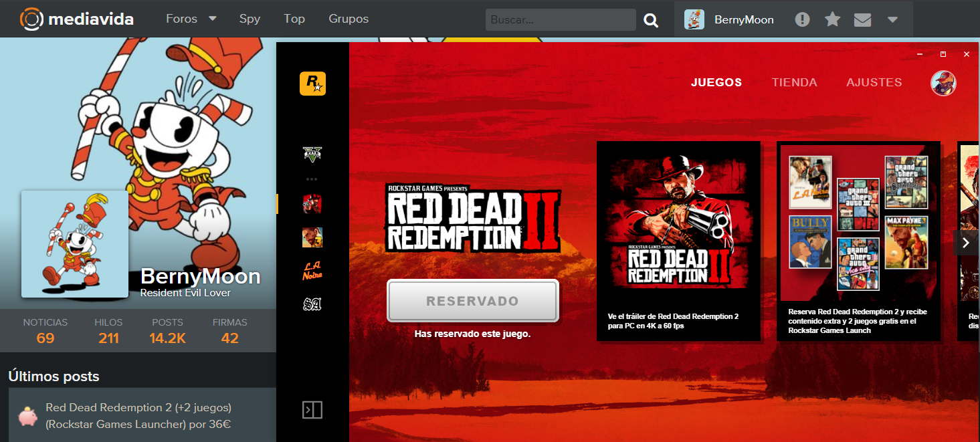980x442 pixels.
Task: Maximize the Rockstar launcher window
Action: [943, 54]
